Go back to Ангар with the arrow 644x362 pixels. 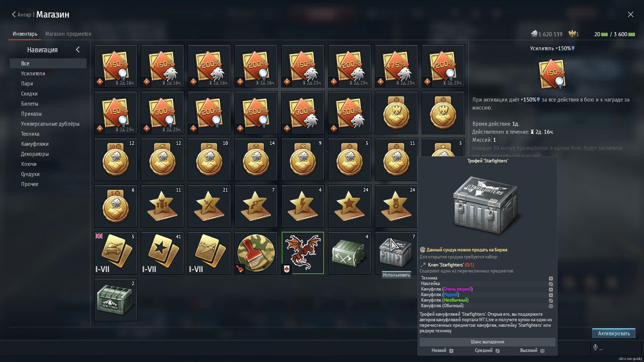tap(14, 15)
